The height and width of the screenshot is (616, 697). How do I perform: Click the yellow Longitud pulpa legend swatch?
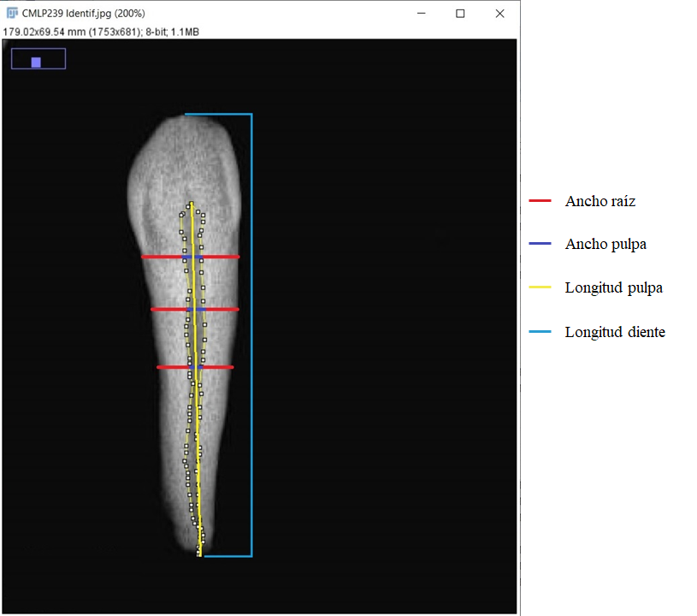(x=540, y=288)
